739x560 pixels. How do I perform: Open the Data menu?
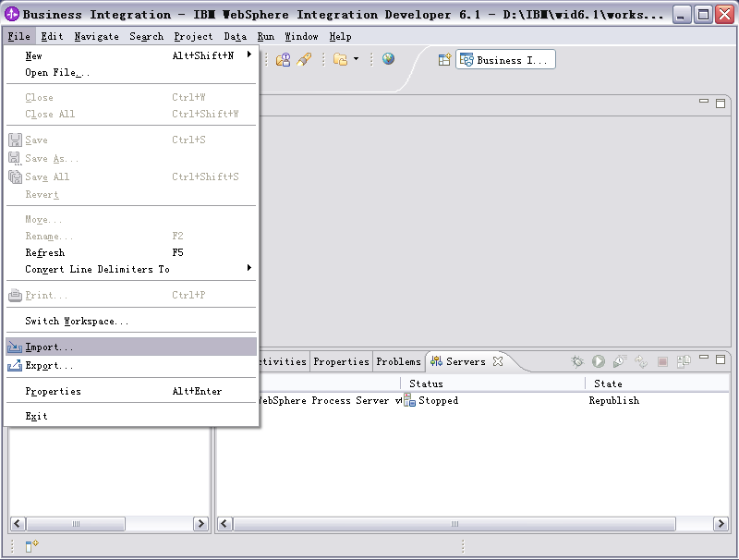pyautogui.click(x=236, y=36)
